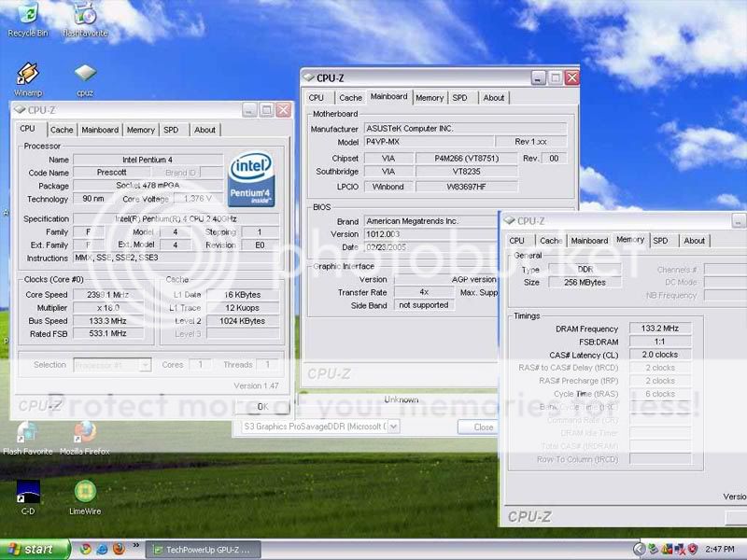Select About tab in the Motherboard CPU-Z window

click(x=494, y=98)
